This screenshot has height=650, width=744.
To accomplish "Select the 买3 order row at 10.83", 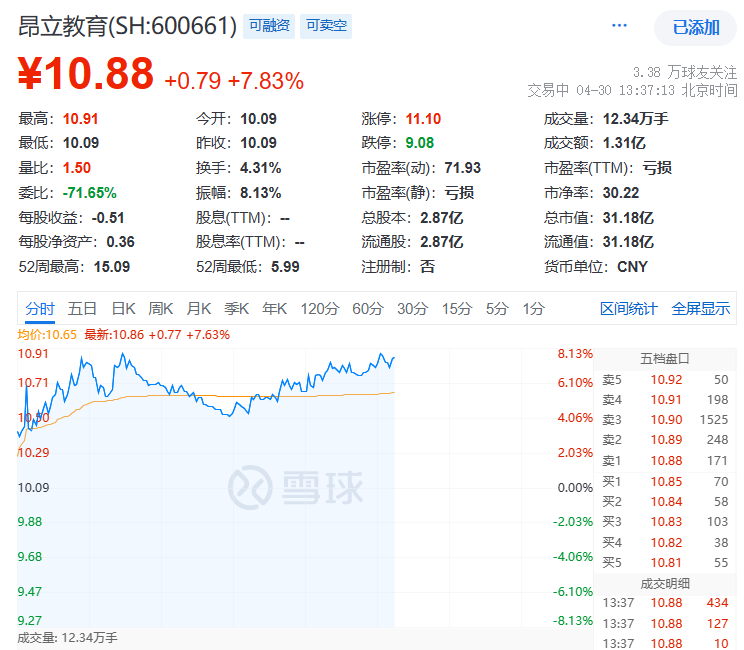I will click(x=665, y=521).
